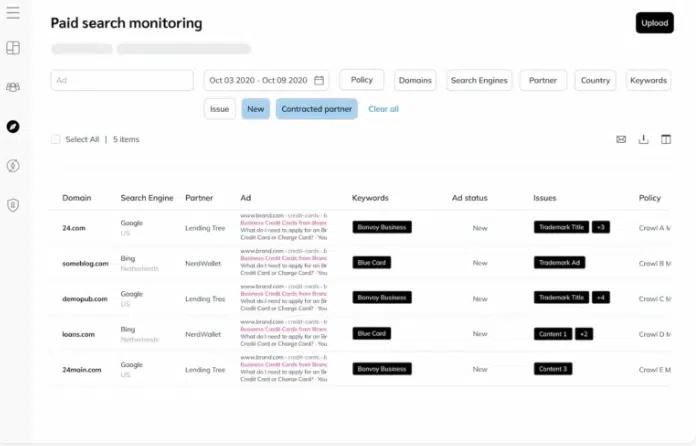Click the Upload button

(654, 23)
